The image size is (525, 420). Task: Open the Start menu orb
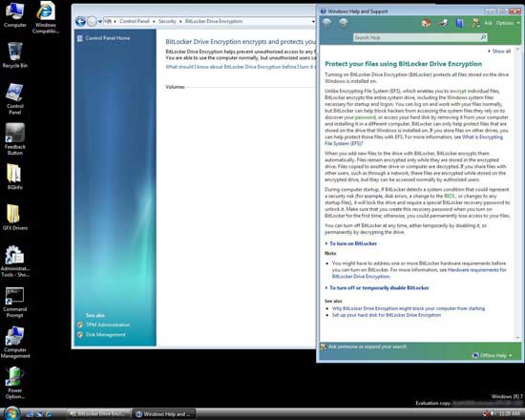click(x=12, y=412)
